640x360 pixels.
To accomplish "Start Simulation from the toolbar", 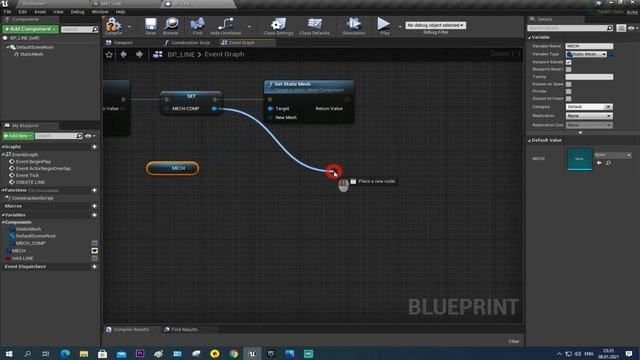I will click(353, 26).
